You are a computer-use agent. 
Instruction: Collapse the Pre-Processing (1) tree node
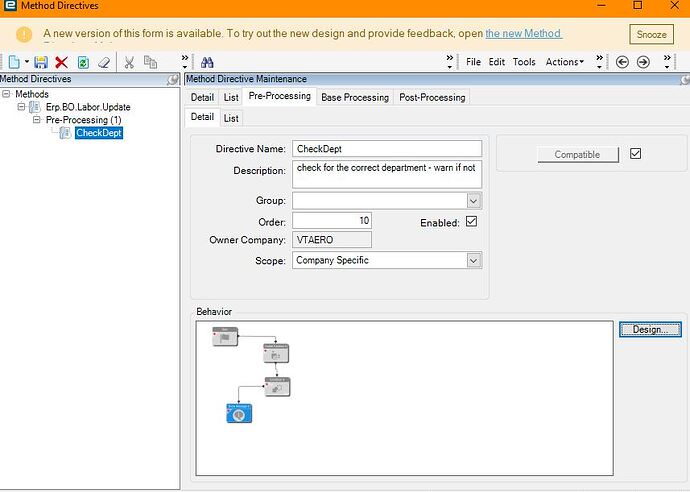point(37,119)
